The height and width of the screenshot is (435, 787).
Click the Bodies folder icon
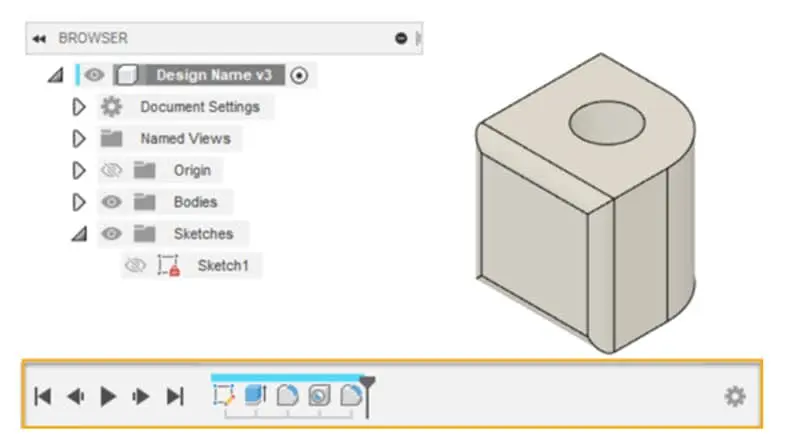point(145,202)
